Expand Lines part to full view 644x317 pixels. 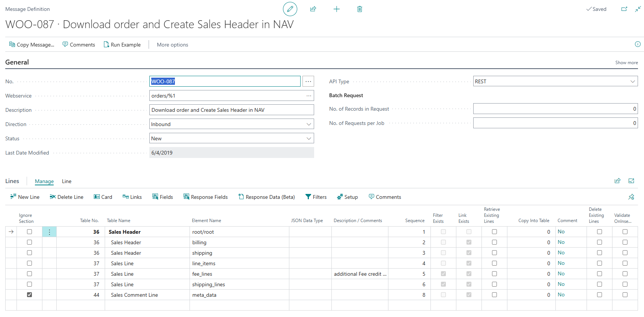tap(631, 181)
